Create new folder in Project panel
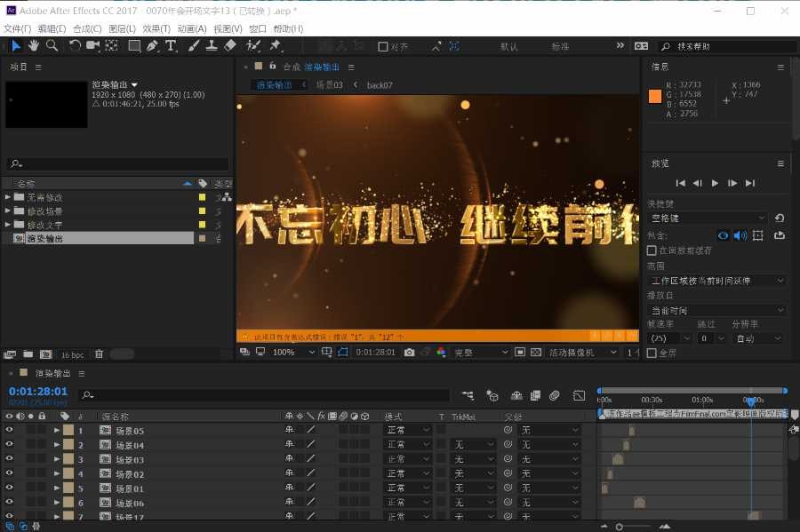Image resolution: width=800 pixels, height=532 pixels. pyautogui.click(x=28, y=353)
